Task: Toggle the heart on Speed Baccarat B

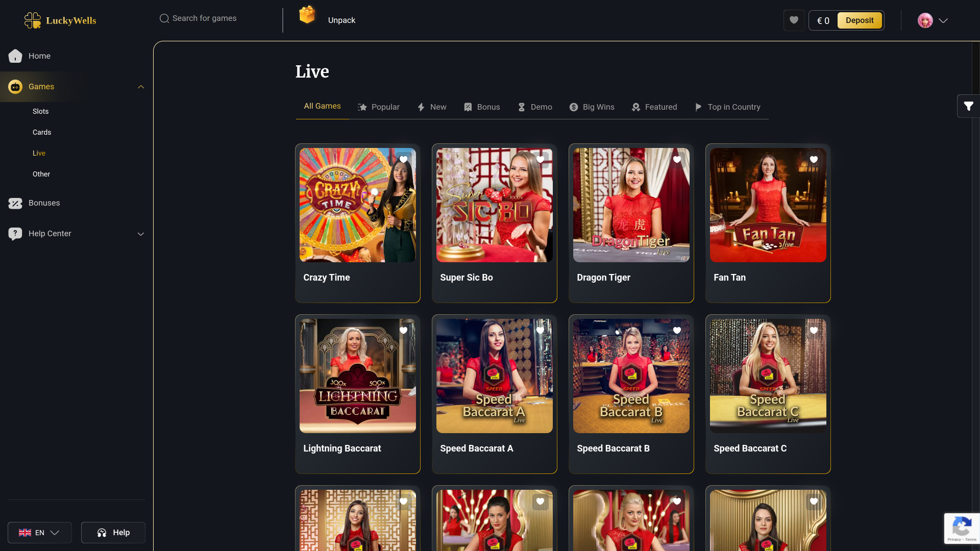Action: click(677, 330)
